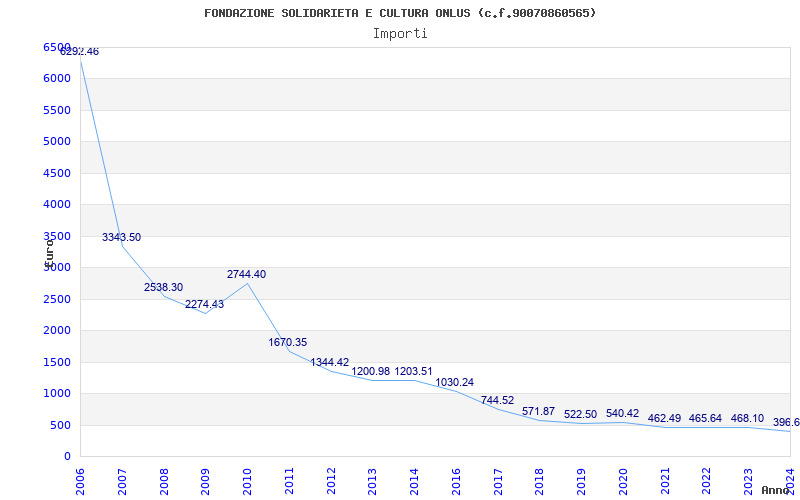The height and width of the screenshot is (500, 800).
Task: Click the 2006 year axis label
Action: tap(81, 482)
